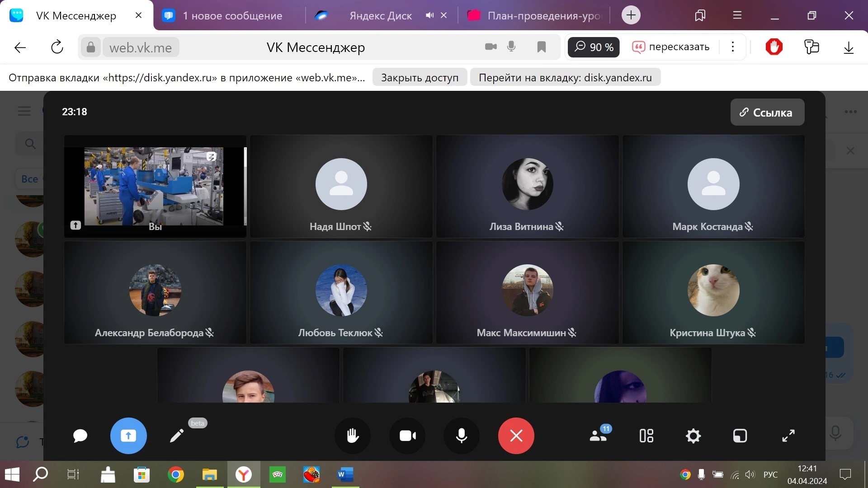Image resolution: width=868 pixels, height=488 pixels.
Task: Open the 90 % zoom indicator
Action: click(x=594, y=47)
